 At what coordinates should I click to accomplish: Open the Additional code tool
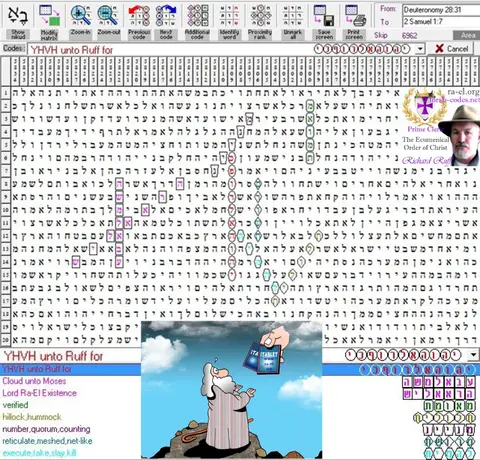click(197, 16)
